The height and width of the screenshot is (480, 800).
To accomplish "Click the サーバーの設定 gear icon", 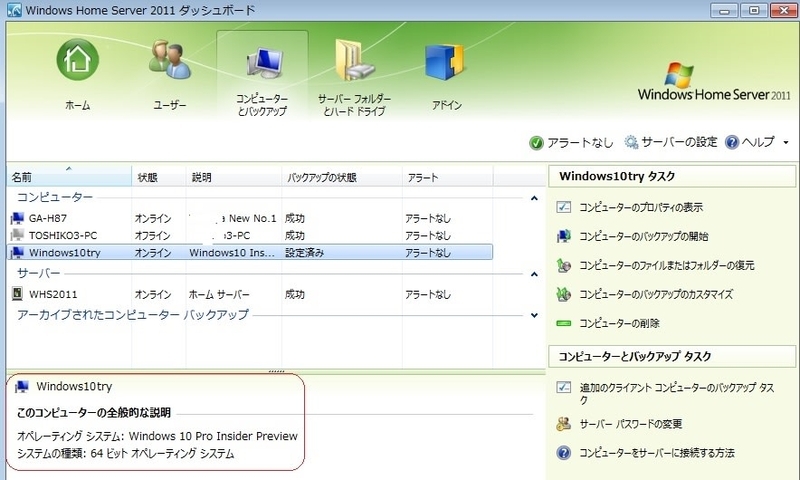I will 631,142.
